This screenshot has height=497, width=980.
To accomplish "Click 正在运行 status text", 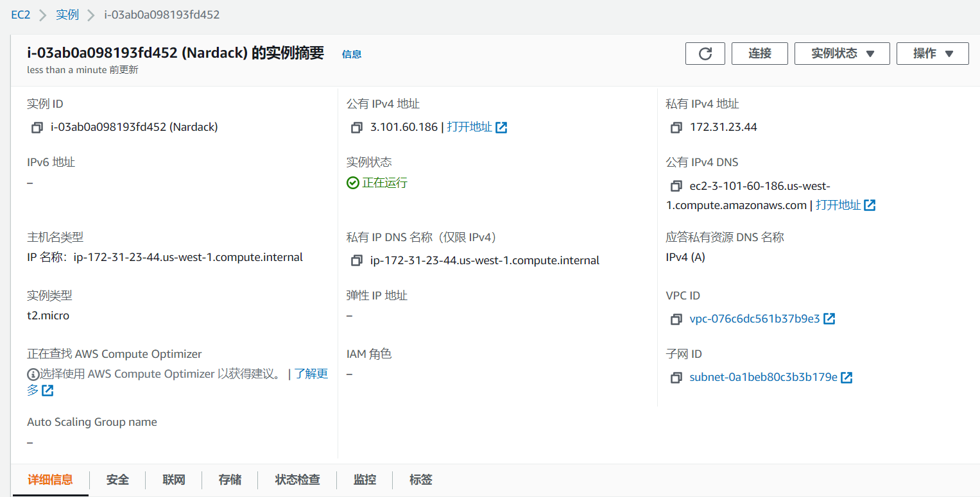I will point(384,183).
